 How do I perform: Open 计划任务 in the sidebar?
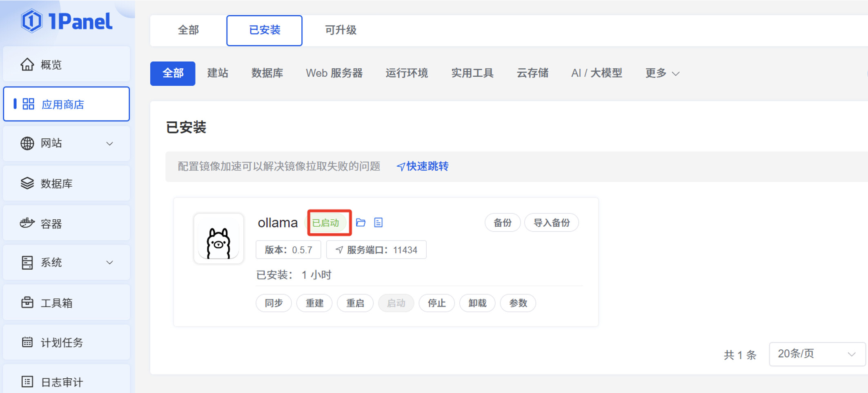pos(67,342)
